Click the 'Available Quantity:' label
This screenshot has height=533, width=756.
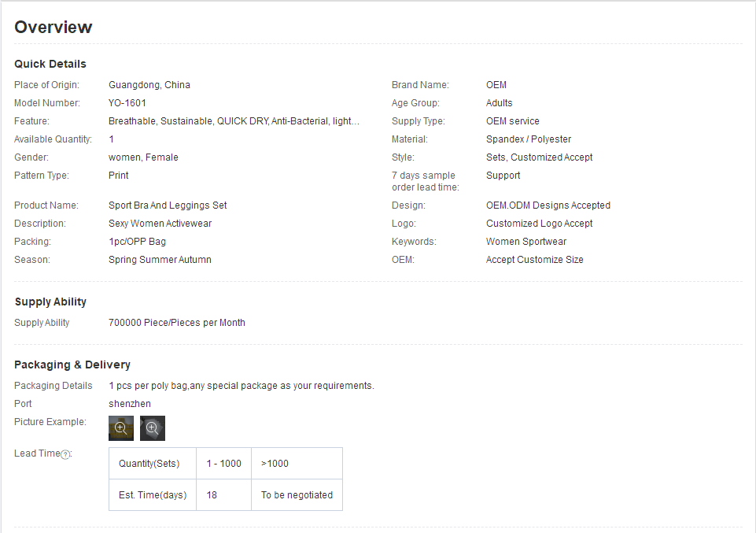point(53,139)
